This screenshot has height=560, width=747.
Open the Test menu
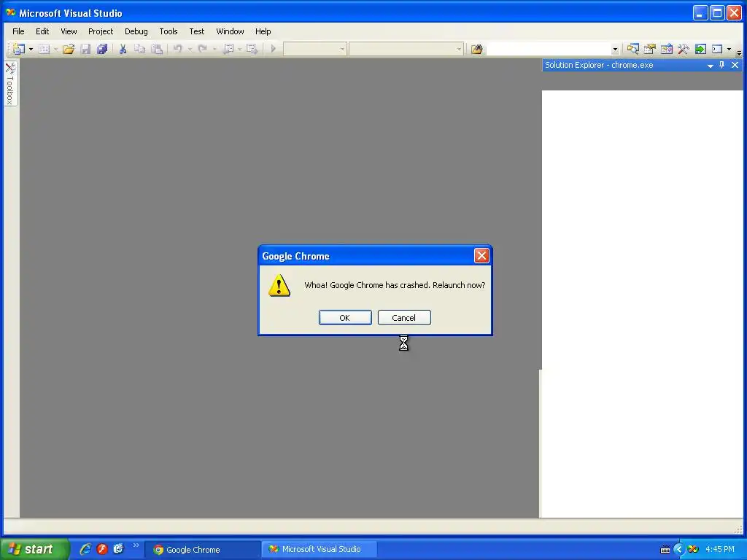197,31
